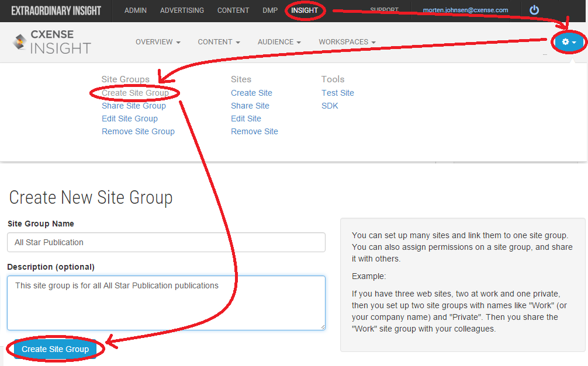The height and width of the screenshot is (366, 588).
Task: Open the Advertising top menu
Action: [x=182, y=11]
